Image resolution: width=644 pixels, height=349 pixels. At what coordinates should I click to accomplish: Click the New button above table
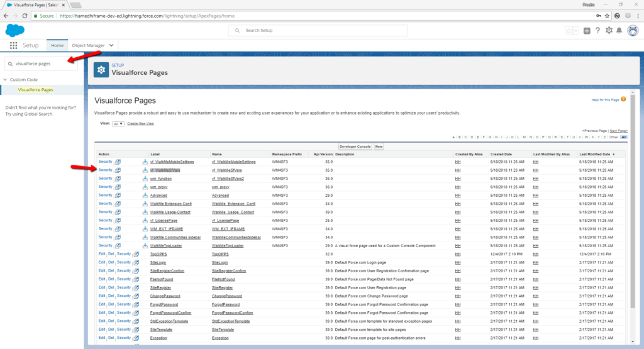(379, 146)
